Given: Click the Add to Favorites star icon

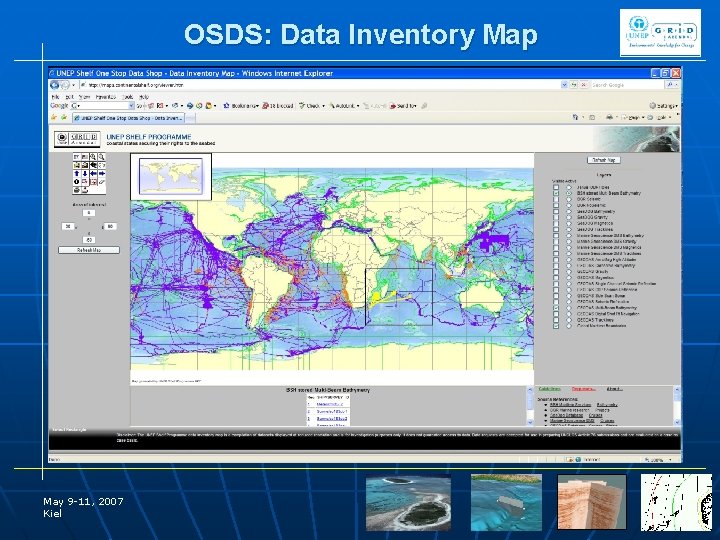Looking at the screenshot, I should click(x=64, y=117).
